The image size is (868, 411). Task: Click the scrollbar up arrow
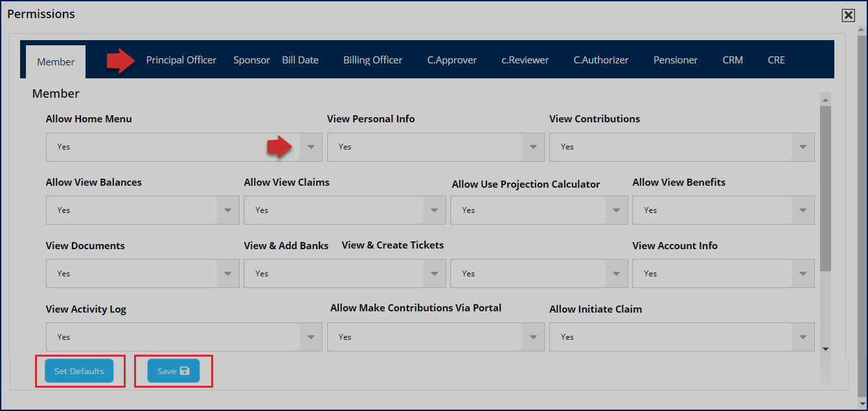tap(825, 100)
